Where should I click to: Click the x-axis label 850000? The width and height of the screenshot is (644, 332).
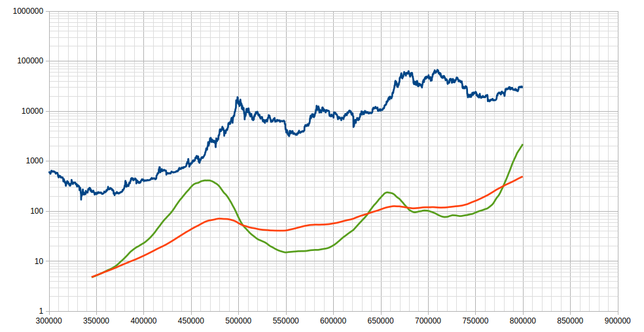coord(570,320)
